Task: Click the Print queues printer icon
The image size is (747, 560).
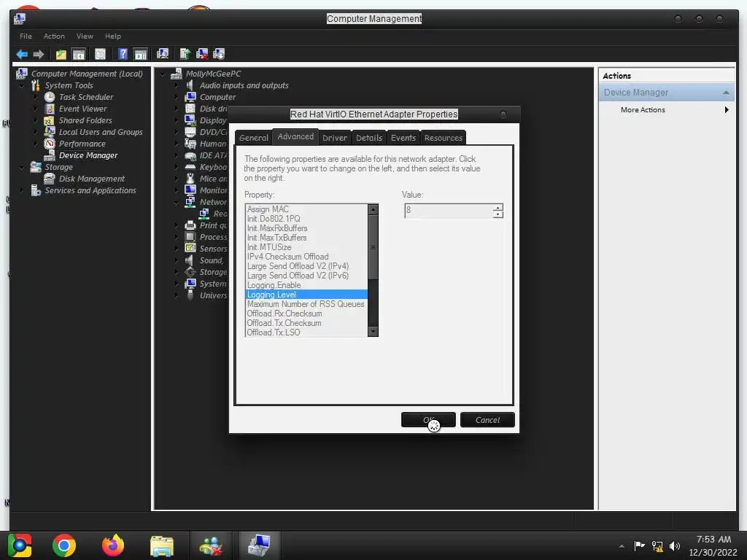Action: point(190,225)
